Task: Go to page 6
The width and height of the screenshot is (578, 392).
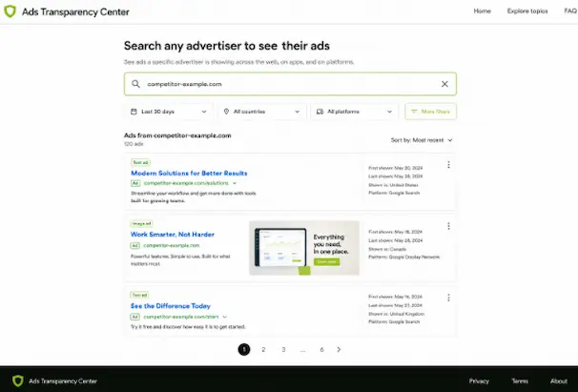Action: [321, 350]
